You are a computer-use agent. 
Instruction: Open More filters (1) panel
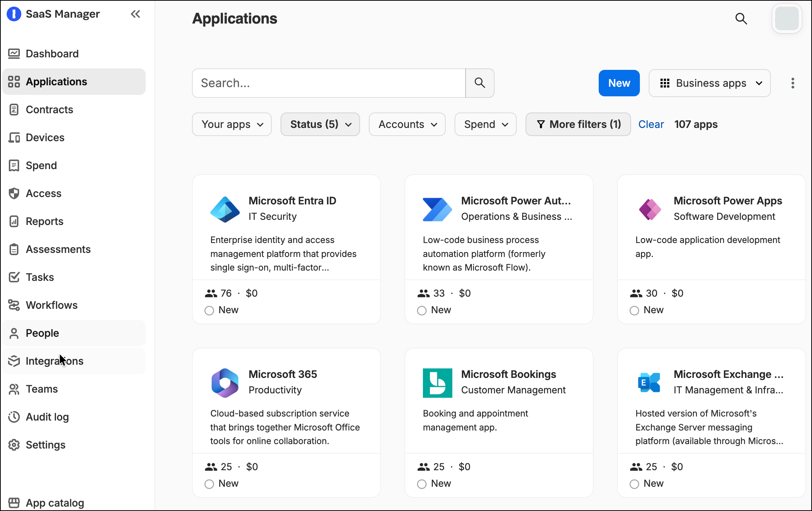(578, 124)
